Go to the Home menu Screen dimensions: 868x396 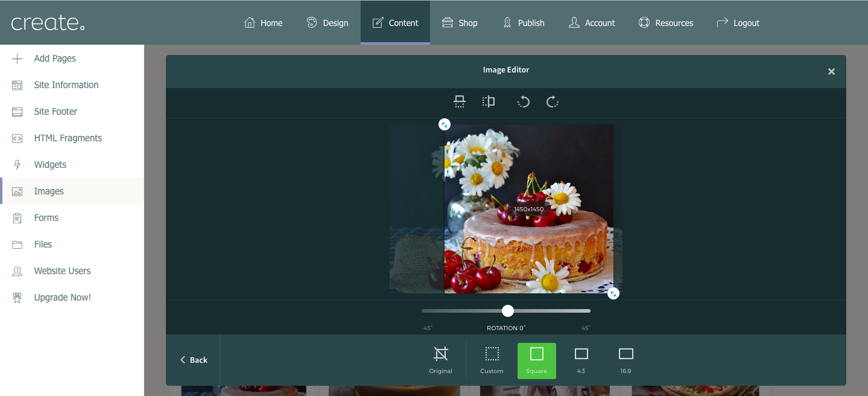263,23
